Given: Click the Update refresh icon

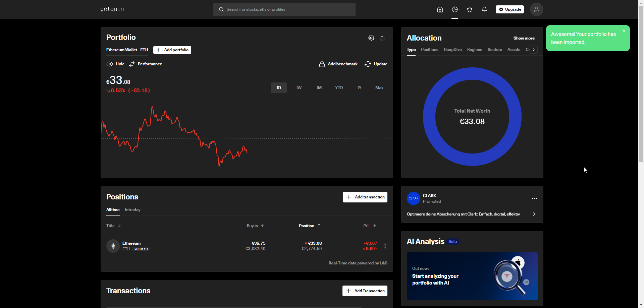Looking at the screenshot, I should tap(368, 64).
